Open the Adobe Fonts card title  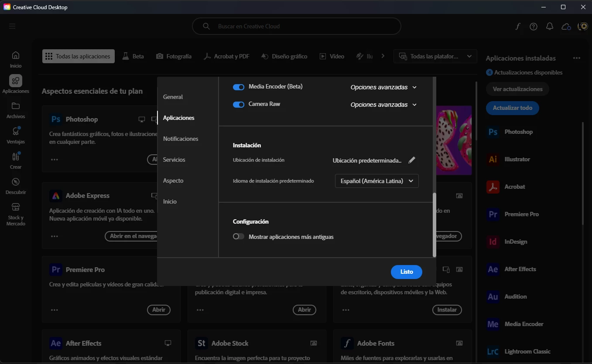(x=376, y=344)
